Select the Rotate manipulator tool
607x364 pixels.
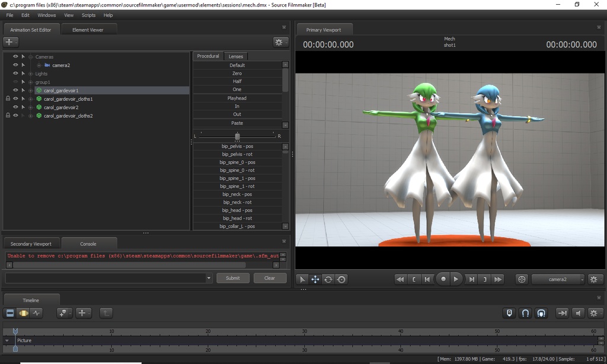(x=328, y=279)
